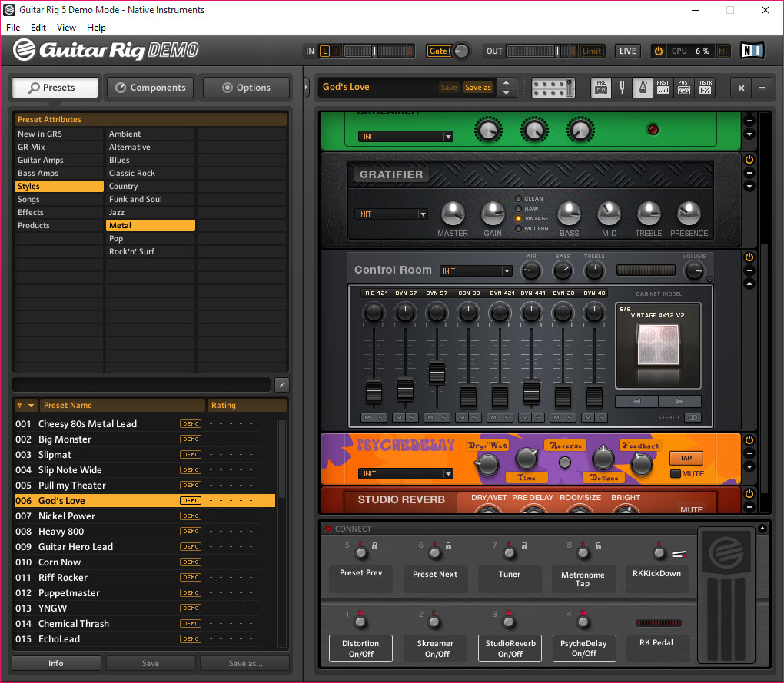This screenshot has height=683, width=784.
Task: Adjust the input level slider
Action: tap(374, 51)
